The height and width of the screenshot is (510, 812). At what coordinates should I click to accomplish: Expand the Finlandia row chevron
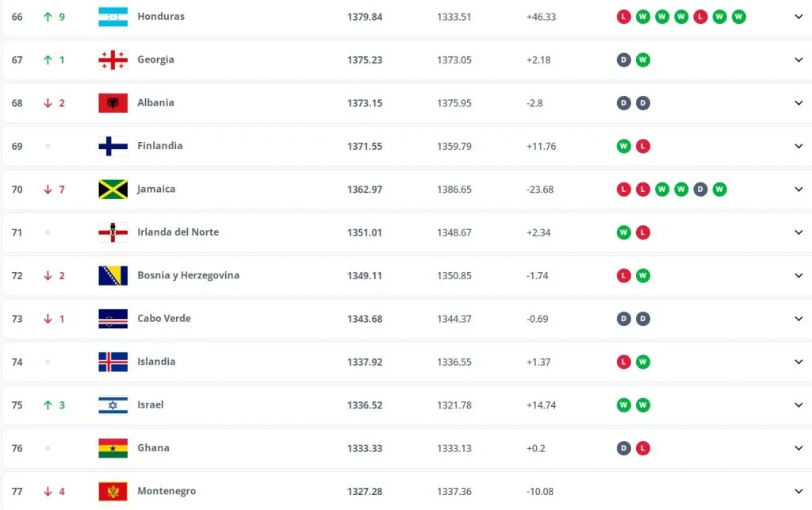click(799, 146)
